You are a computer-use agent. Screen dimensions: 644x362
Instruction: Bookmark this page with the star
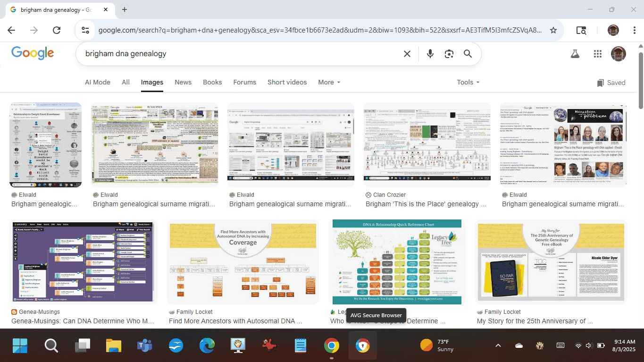click(553, 30)
